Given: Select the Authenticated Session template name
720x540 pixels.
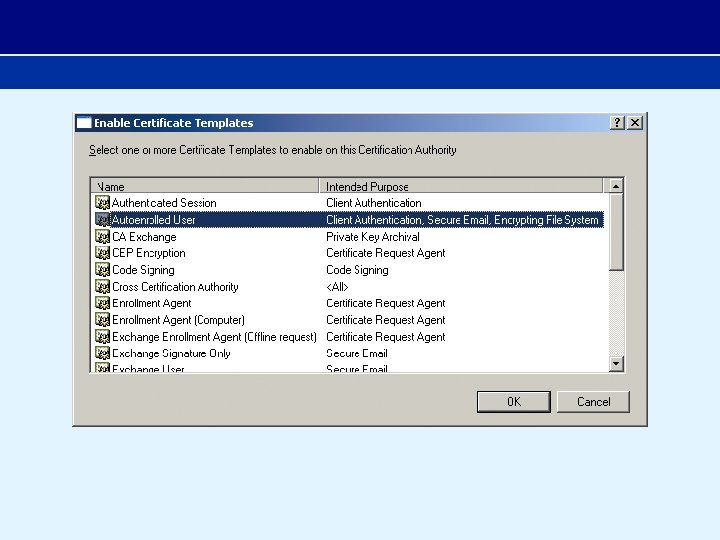Looking at the screenshot, I should point(164,203).
